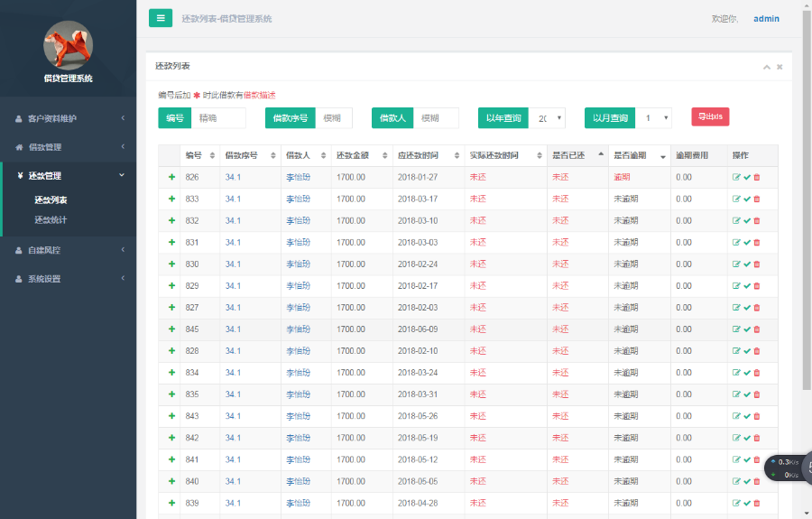The width and height of the screenshot is (812, 519).
Task: Click the 以年查询 button
Action: (x=503, y=118)
